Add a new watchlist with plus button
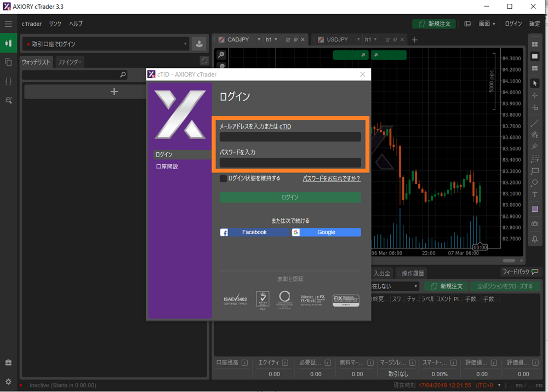 pos(114,92)
